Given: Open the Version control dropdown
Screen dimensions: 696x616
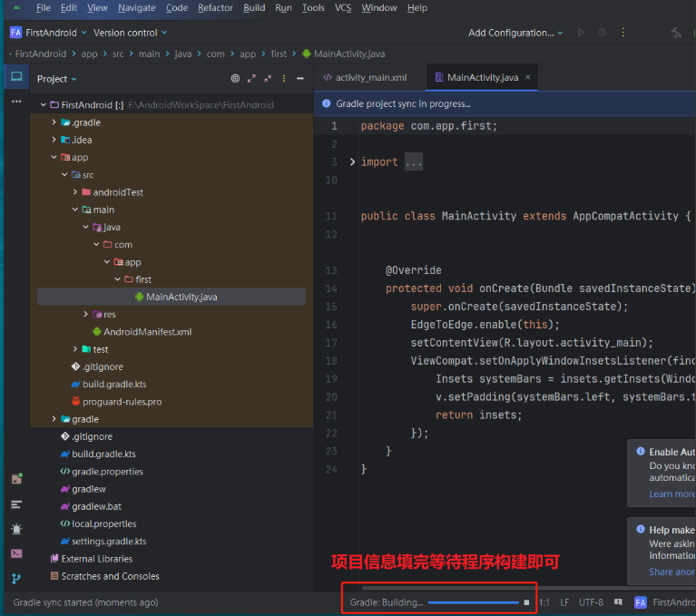Looking at the screenshot, I should coord(130,33).
